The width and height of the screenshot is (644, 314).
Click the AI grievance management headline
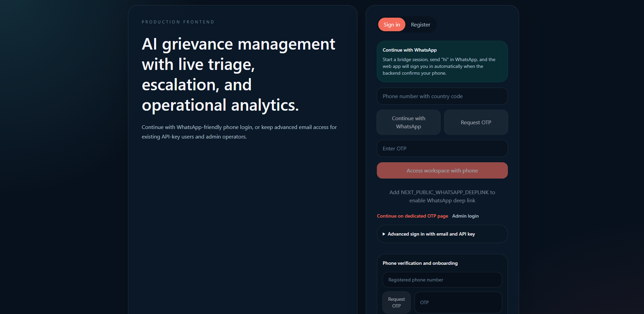(238, 75)
